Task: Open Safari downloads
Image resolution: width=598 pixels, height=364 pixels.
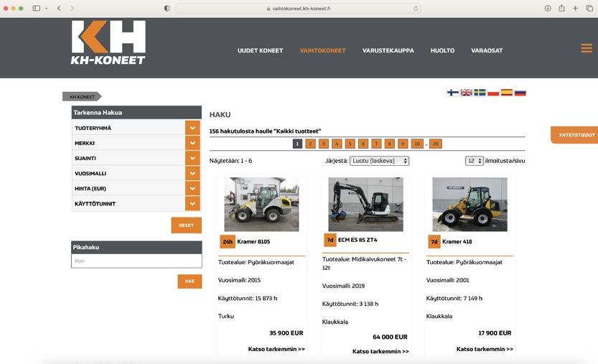Action: click(x=547, y=8)
